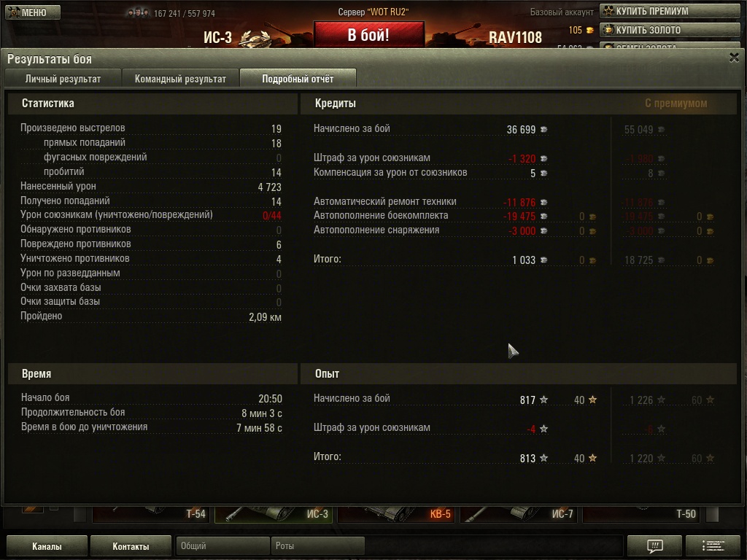This screenshot has height=560, width=747.
Task: Open the Каналы button
Action: coord(47,546)
